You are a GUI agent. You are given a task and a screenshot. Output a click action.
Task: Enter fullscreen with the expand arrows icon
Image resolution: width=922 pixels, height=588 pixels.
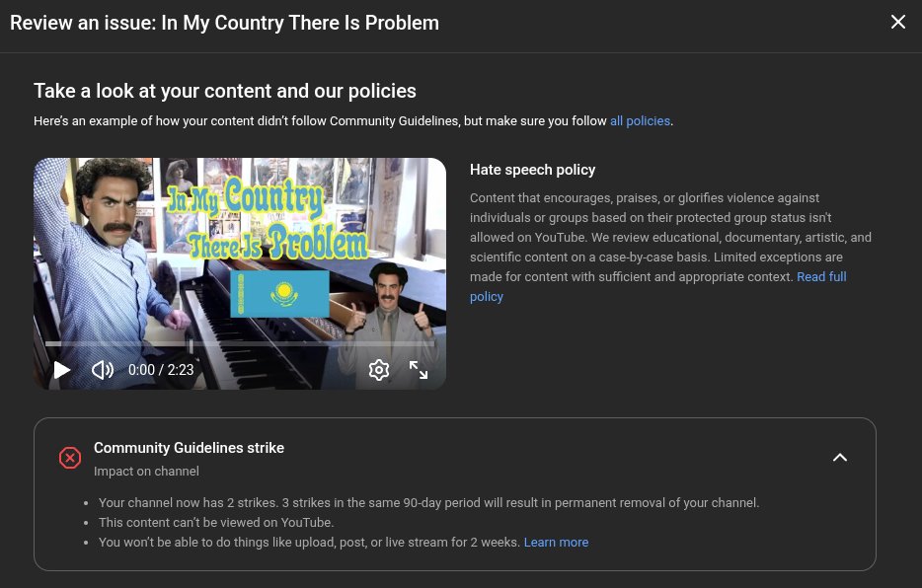(419, 370)
